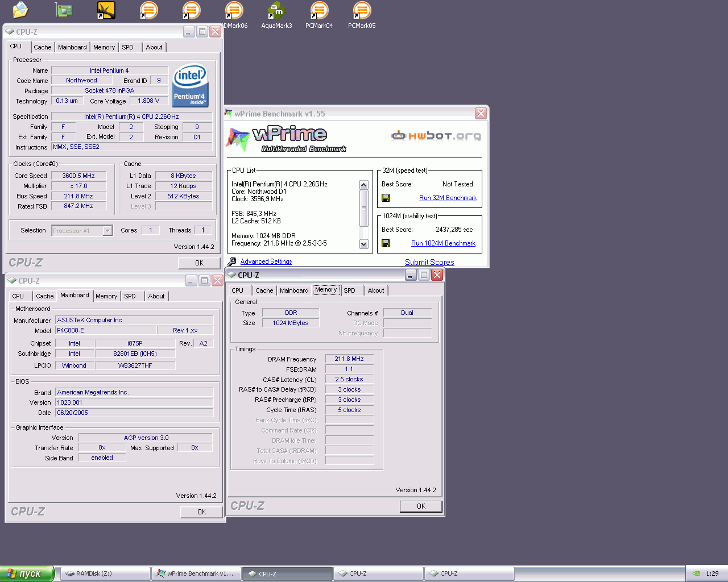Click OK in the top CPU-Z CPU window
This screenshot has width=728, height=582.
[x=199, y=263]
